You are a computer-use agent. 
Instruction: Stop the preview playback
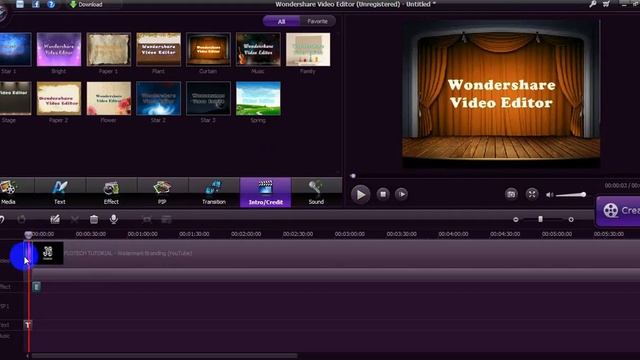383,194
